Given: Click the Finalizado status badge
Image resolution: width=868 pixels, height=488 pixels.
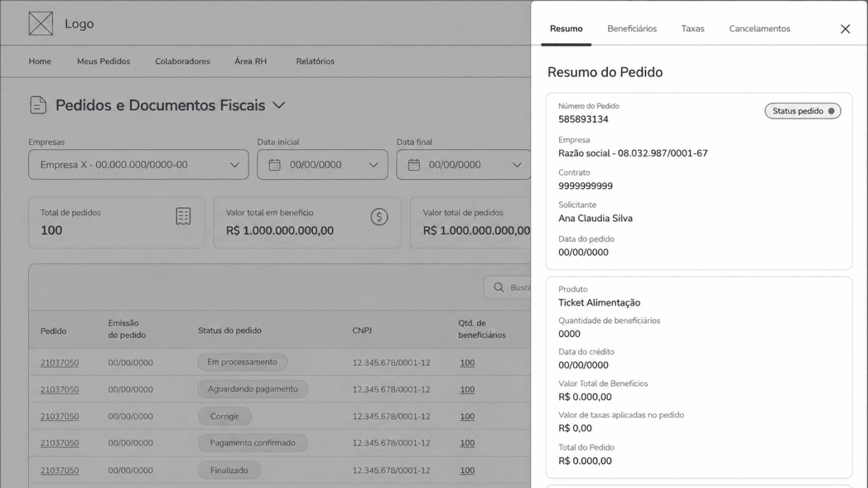Looking at the screenshot, I should (x=229, y=470).
